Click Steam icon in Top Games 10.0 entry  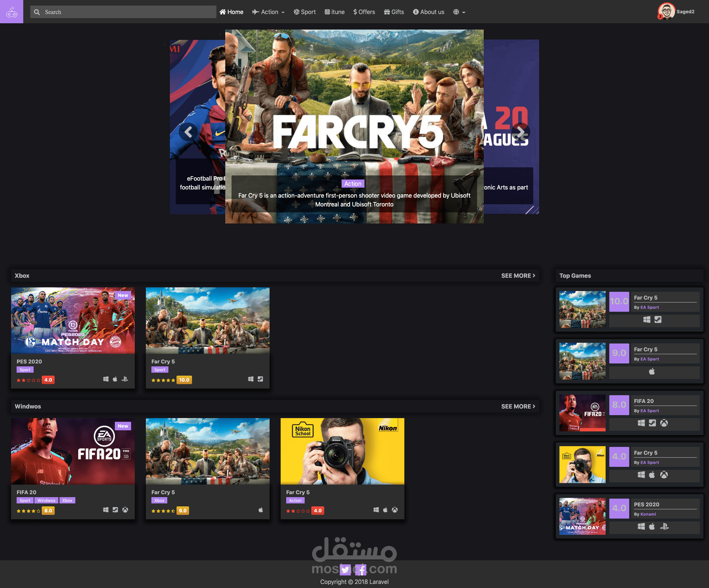coord(658,319)
